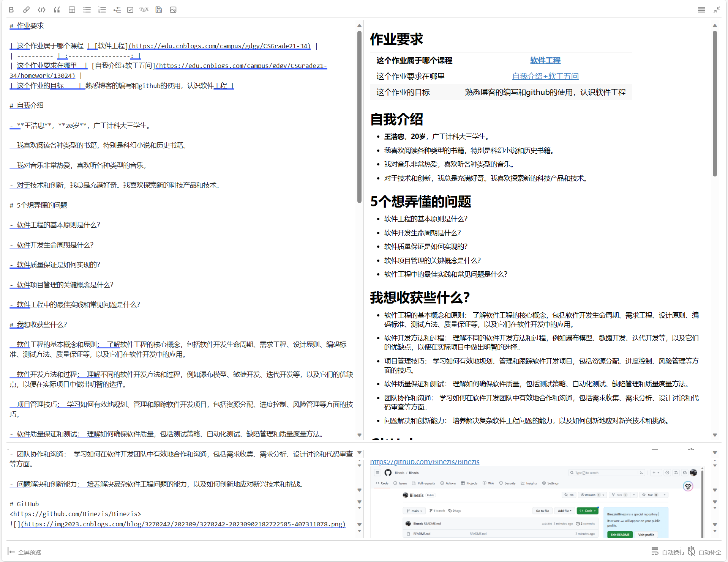Click the '熟悉博客的编写和github的使用' table cell
This screenshot has height=562, width=728.
coord(545,92)
